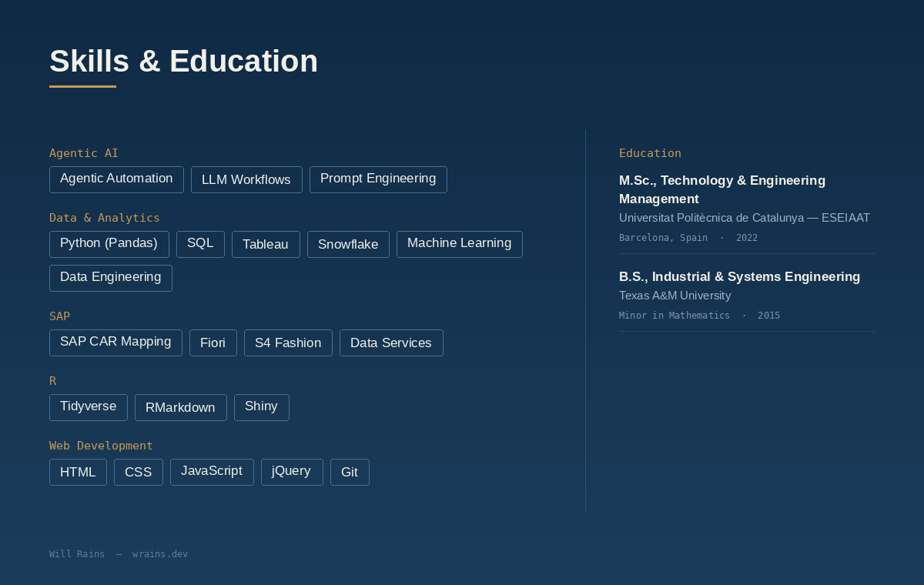Select the SAP CAR Mapping tag
Viewport: 924px width, 585px height.
tap(115, 343)
